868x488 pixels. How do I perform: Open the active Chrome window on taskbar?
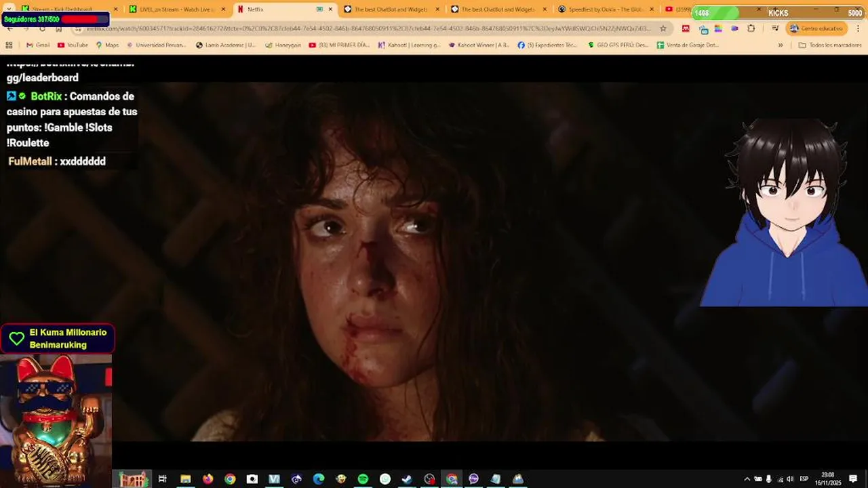click(452, 479)
